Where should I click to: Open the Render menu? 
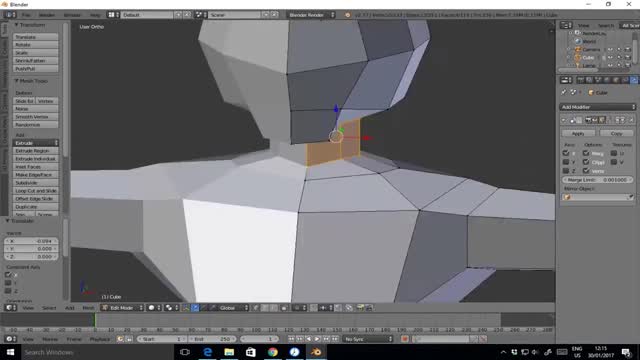[47, 15]
